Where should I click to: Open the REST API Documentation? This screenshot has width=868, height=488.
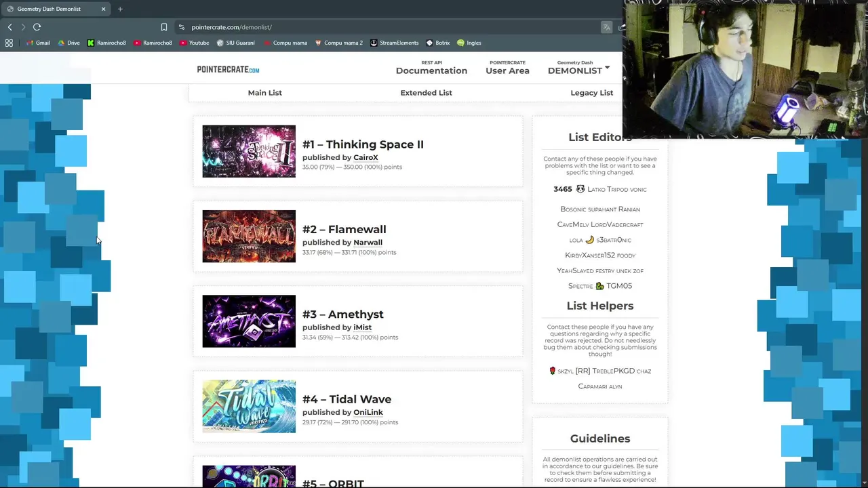tap(431, 67)
